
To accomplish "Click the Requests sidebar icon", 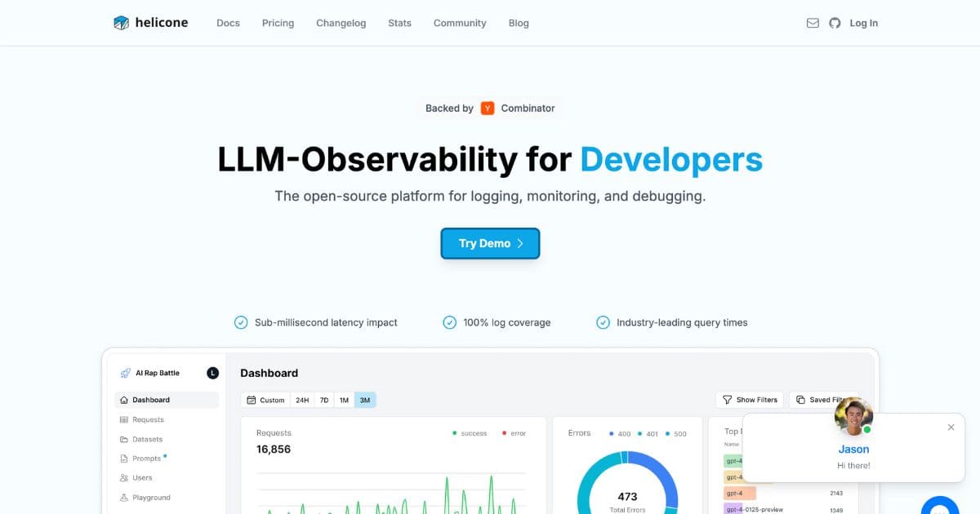I will click(124, 419).
